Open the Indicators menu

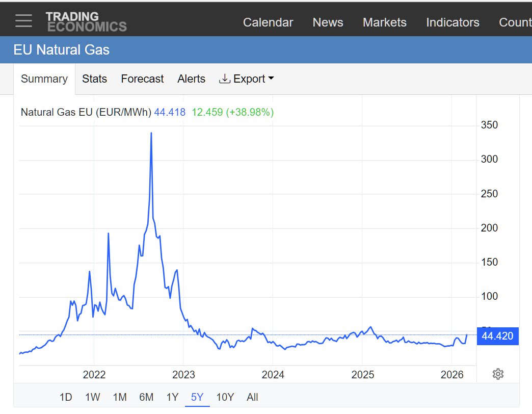453,22
